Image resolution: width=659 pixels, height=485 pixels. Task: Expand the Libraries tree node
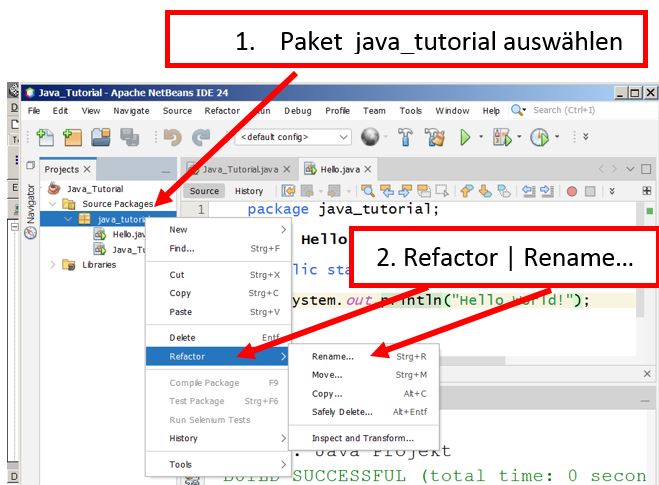point(53,265)
